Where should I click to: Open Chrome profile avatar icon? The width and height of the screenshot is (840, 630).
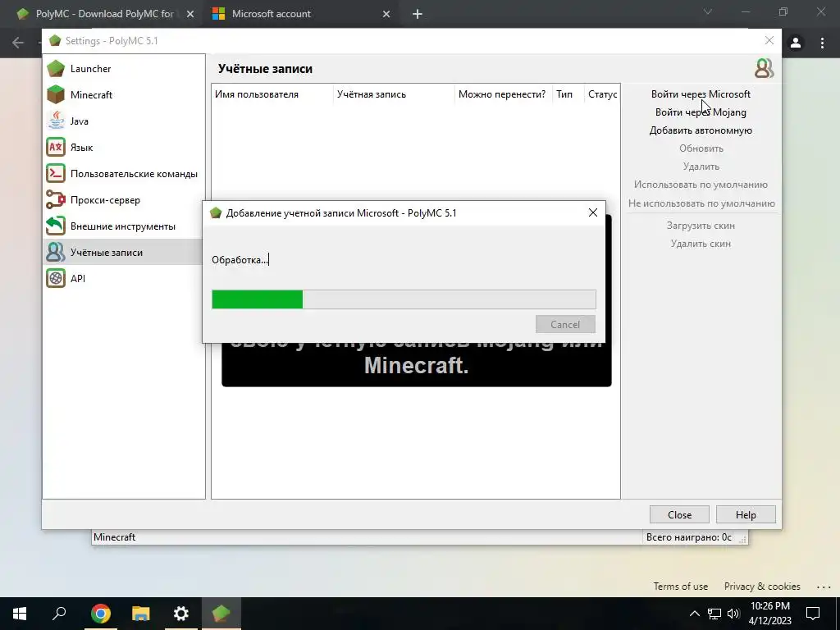[x=796, y=43]
